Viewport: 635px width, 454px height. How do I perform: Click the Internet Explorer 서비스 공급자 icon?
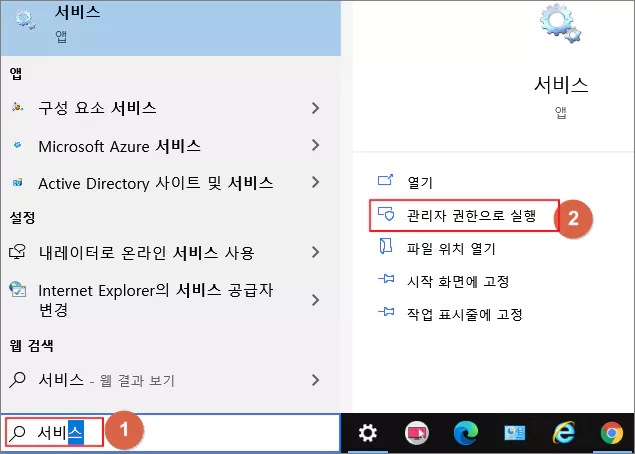pyautogui.click(x=18, y=289)
